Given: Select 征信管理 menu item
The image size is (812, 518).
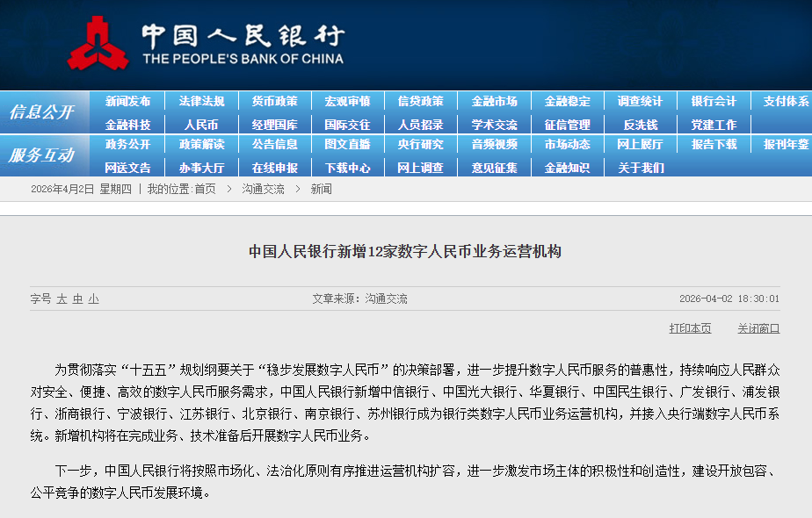Looking at the screenshot, I should click(x=567, y=125).
